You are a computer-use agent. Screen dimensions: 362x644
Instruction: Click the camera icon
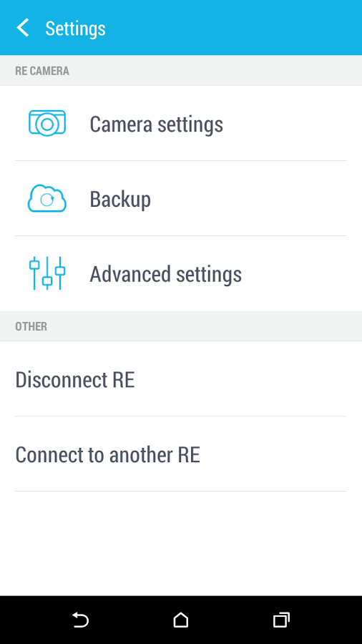tap(47, 123)
